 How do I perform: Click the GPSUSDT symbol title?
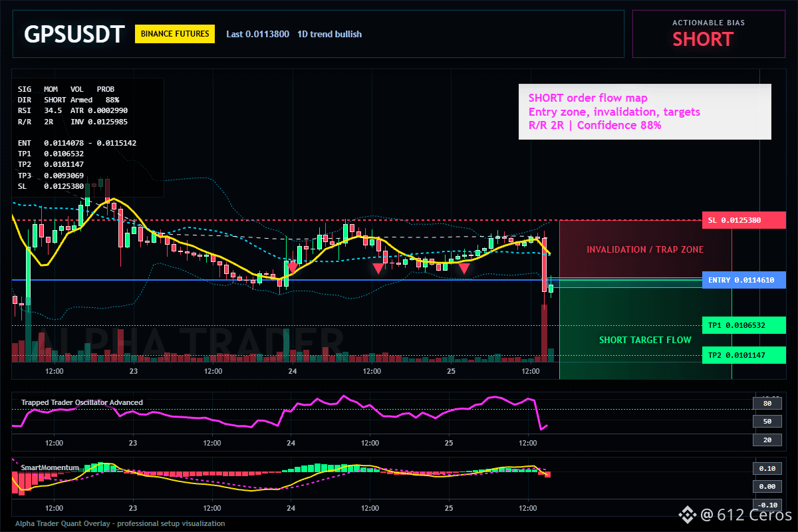pos(74,34)
